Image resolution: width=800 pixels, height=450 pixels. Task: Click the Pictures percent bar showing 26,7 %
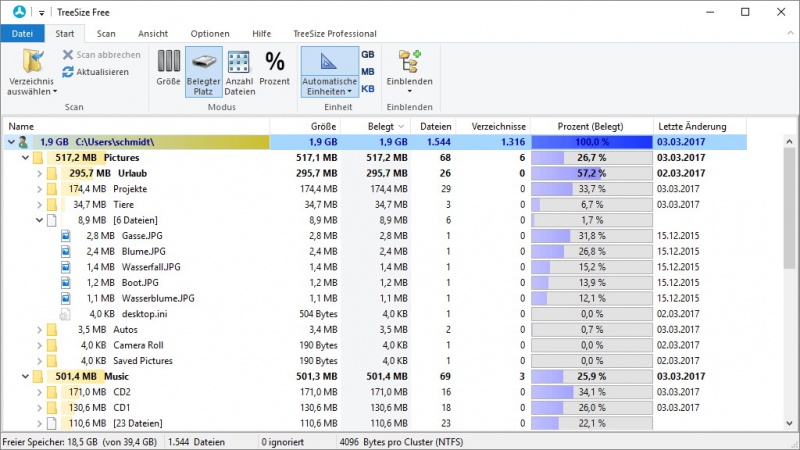pyautogui.click(x=591, y=158)
